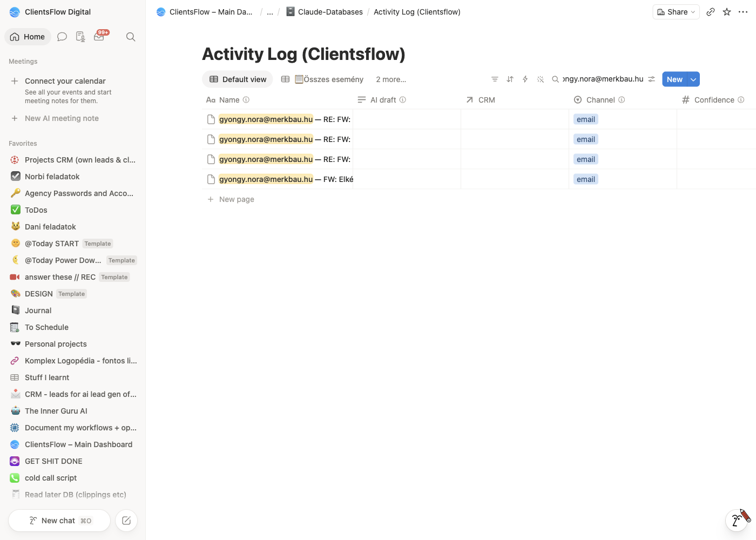Select the Default view tab
Image resolution: width=756 pixels, height=540 pixels.
click(x=238, y=79)
